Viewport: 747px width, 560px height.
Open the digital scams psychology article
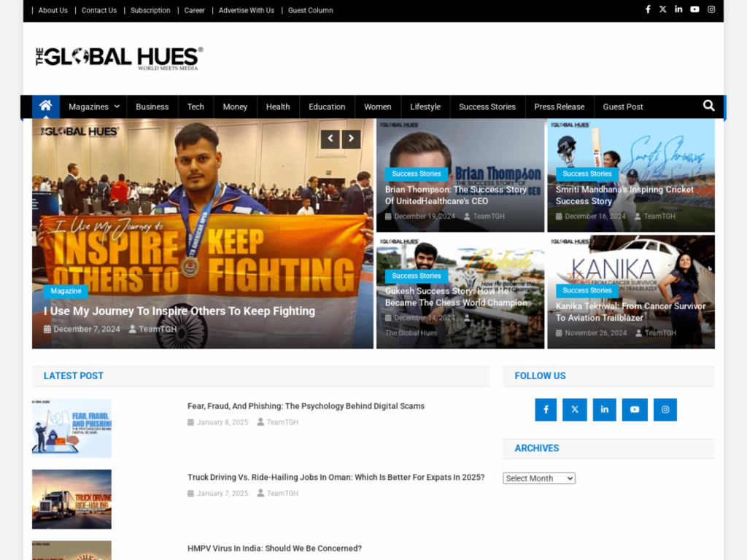[306, 406]
